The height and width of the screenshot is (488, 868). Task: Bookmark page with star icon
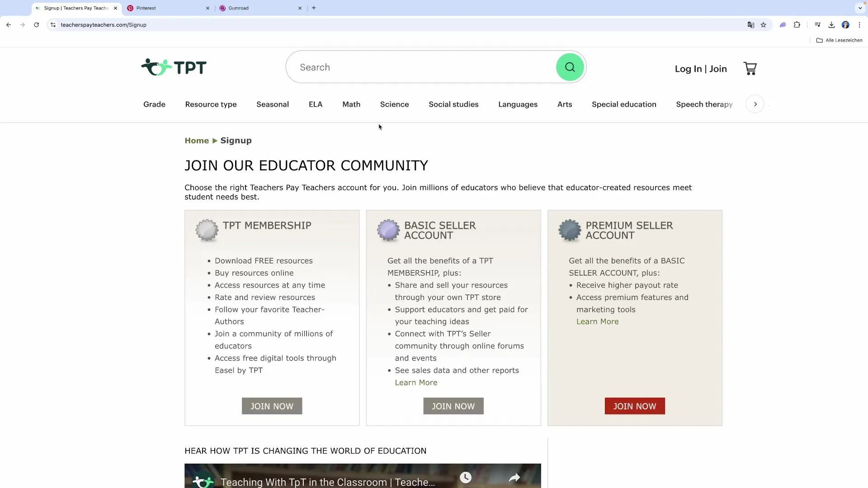pos(764,25)
